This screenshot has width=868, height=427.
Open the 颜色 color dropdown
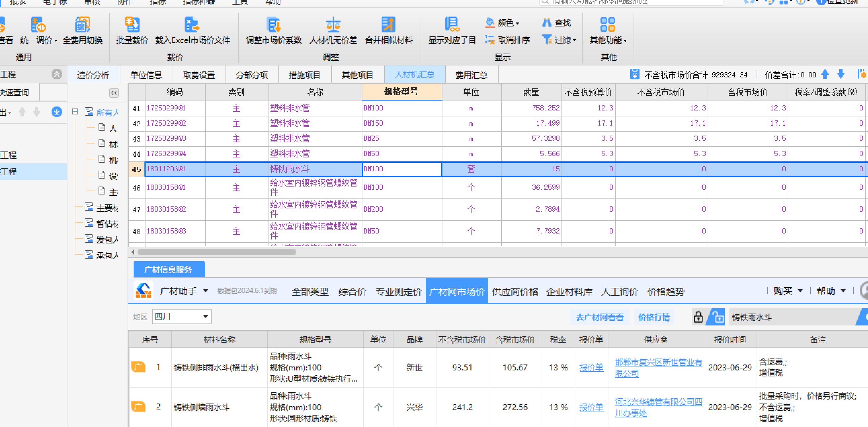pos(502,23)
